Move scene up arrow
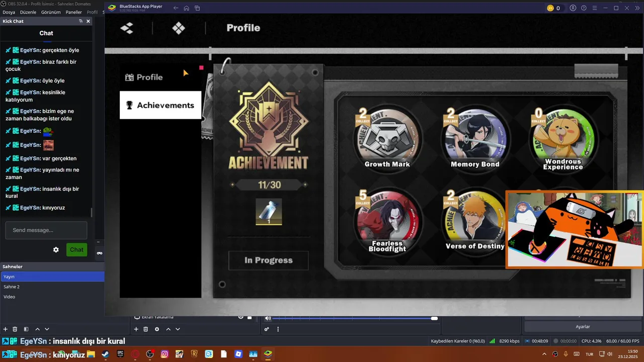644x362 pixels. tap(37, 329)
